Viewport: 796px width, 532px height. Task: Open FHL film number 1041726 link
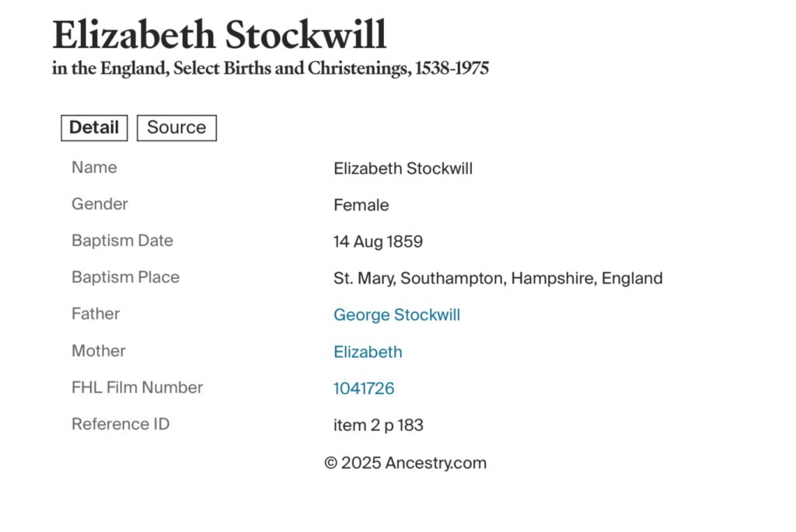[363, 388]
